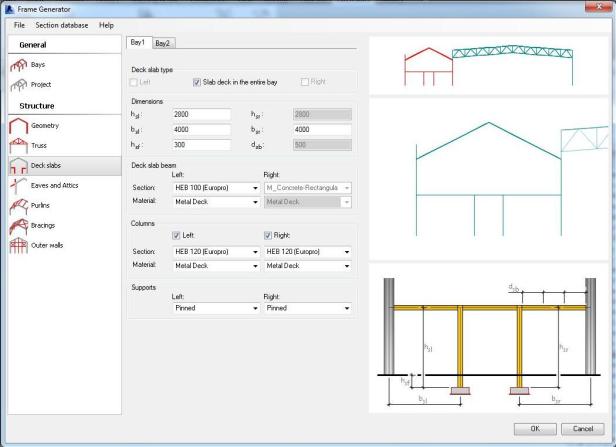Toggle the Right column checkbox
This screenshot has width=616, height=447.
269,235
